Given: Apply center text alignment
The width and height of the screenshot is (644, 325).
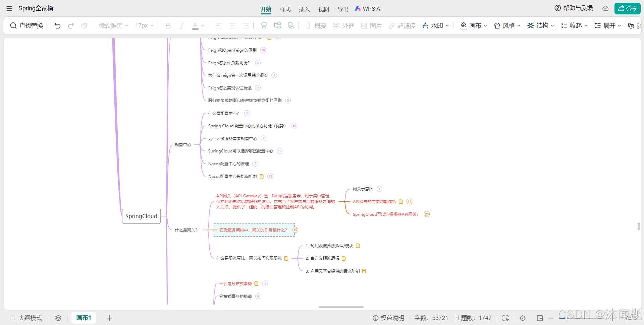Looking at the screenshot, I should (x=232, y=25).
